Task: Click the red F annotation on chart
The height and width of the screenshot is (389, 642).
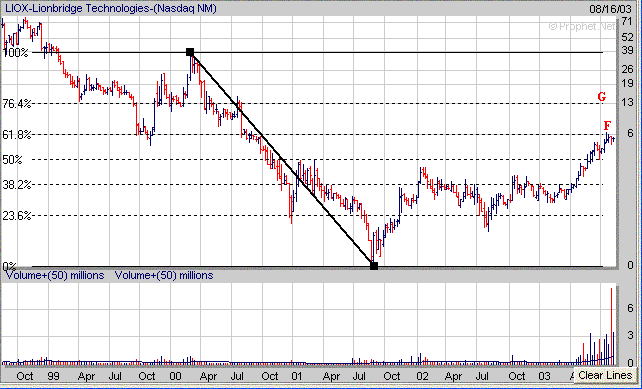Action: [x=607, y=126]
